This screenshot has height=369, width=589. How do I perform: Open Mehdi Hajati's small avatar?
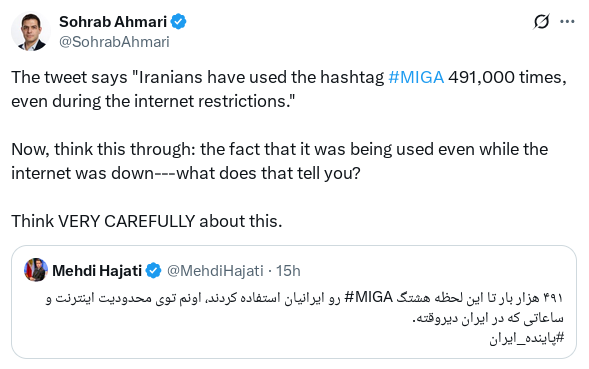tap(36, 270)
